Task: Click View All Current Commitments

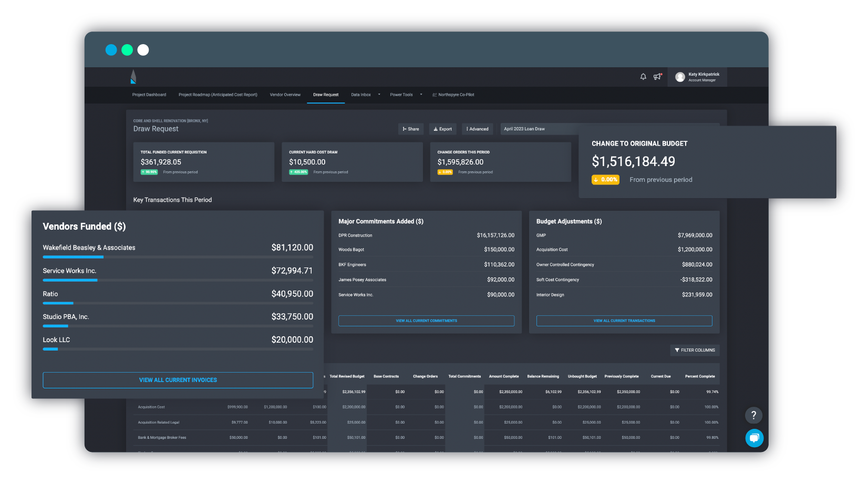Action: pos(426,321)
